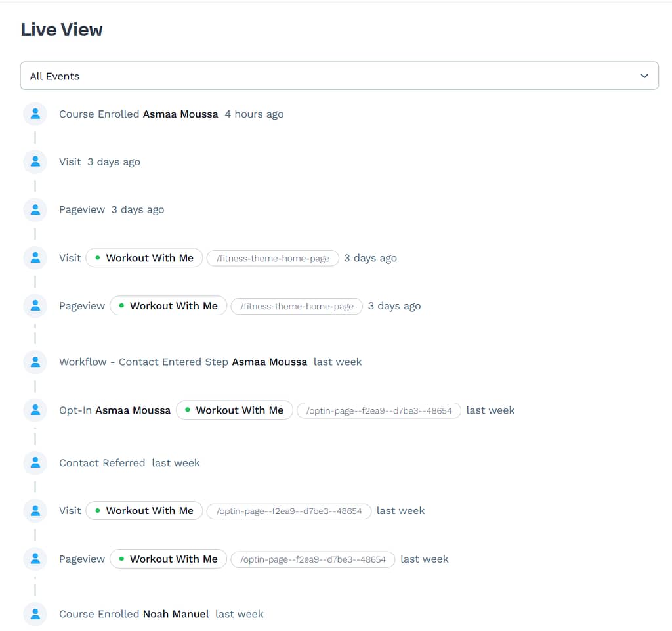The width and height of the screenshot is (672, 631).
Task: Click the Live View heading
Action: pyautogui.click(x=62, y=30)
